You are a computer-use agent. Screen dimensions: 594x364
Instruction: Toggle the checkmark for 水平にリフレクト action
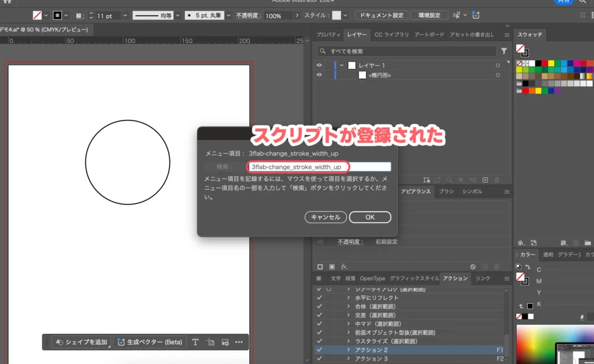(320, 297)
